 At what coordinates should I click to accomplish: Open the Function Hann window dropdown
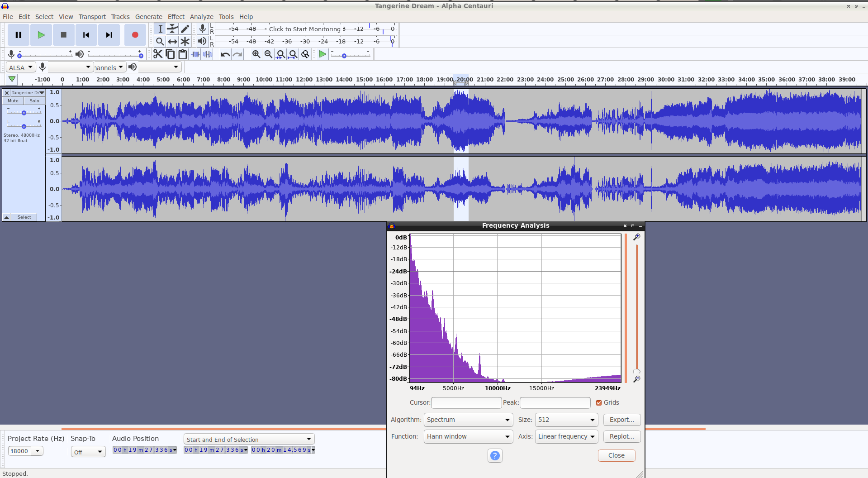click(x=468, y=436)
